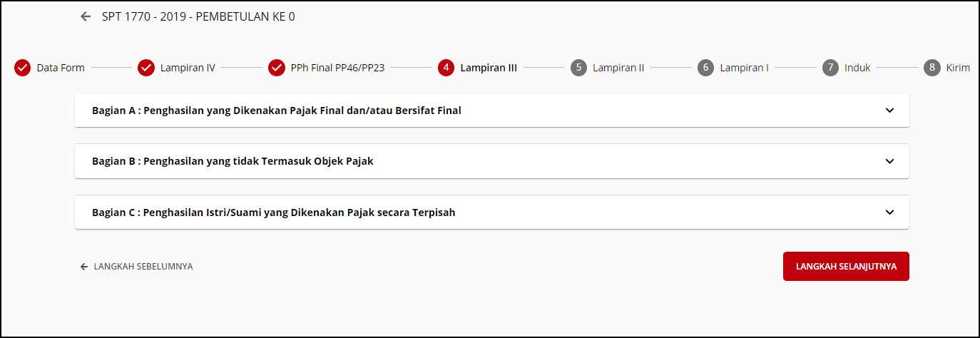Open the Induk step label
Screen dimensions: 980x338
coord(857,68)
